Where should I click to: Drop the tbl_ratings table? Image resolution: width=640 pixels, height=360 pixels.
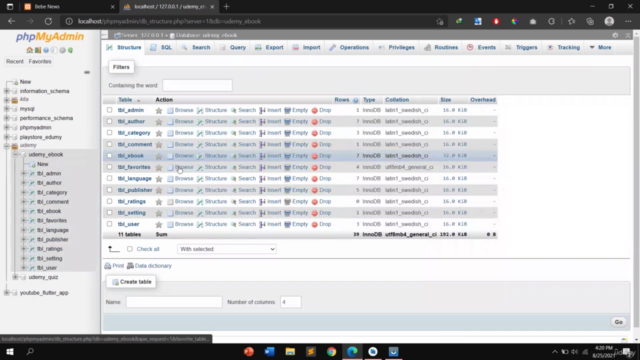[322, 202]
